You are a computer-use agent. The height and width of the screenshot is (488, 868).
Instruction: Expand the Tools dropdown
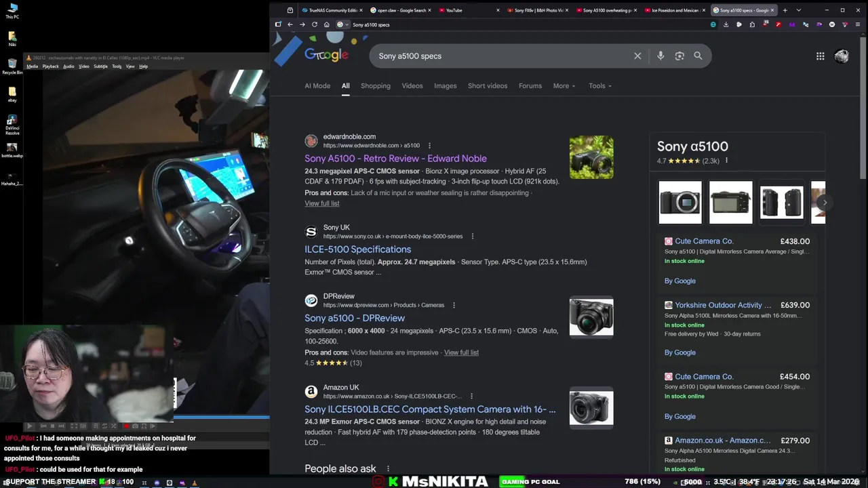600,86
